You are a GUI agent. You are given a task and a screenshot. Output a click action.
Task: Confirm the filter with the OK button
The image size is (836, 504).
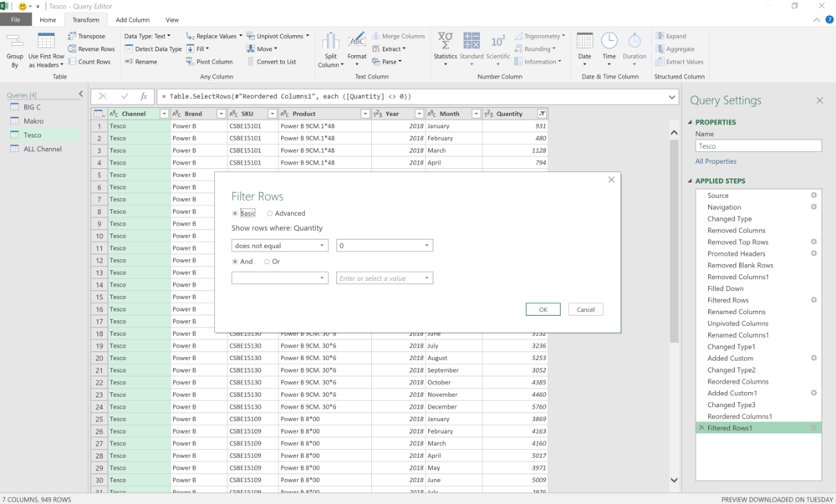coord(543,309)
